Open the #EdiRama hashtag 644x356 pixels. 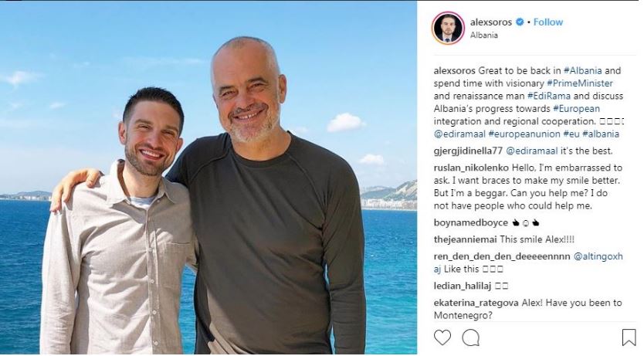click(549, 96)
